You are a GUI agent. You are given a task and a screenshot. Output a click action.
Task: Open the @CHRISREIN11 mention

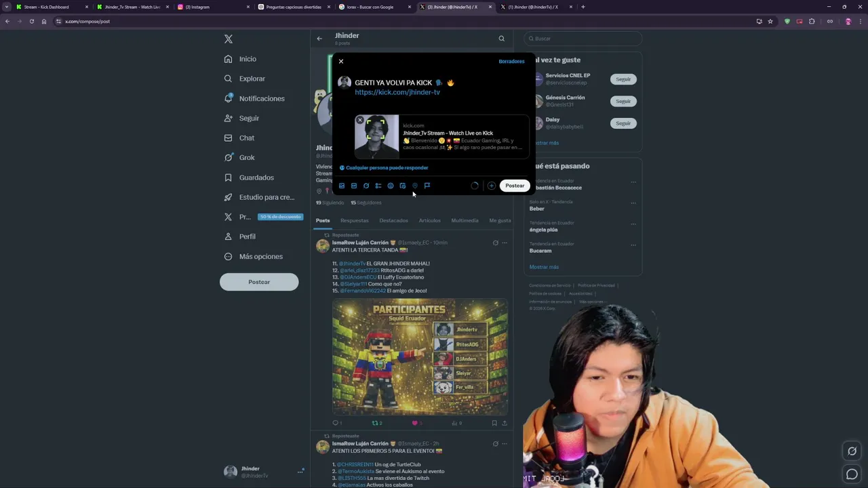click(x=355, y=464)
